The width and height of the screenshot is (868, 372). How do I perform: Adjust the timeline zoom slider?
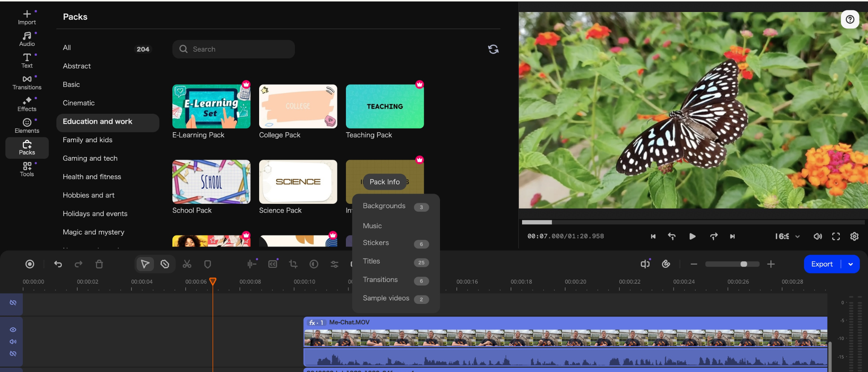pos(743,264)
